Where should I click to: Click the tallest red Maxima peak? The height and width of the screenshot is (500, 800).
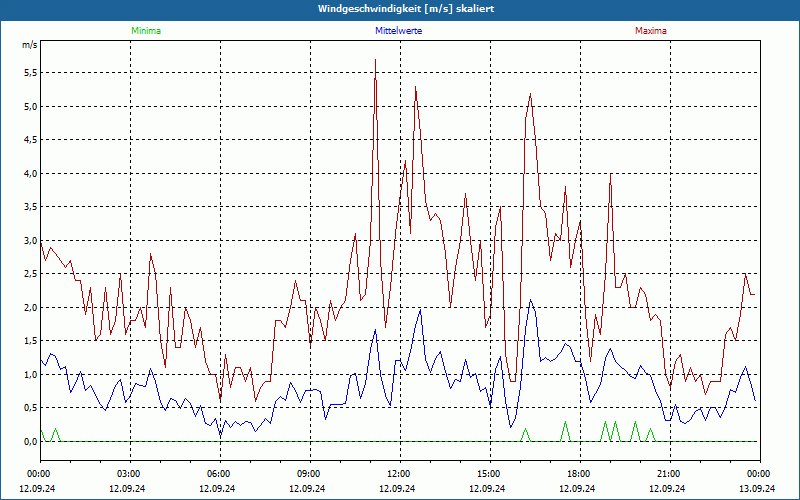pos(375,61)
